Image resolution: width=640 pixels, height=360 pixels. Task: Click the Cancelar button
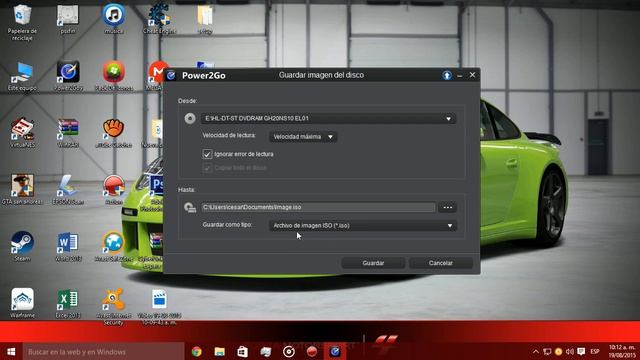440,263
